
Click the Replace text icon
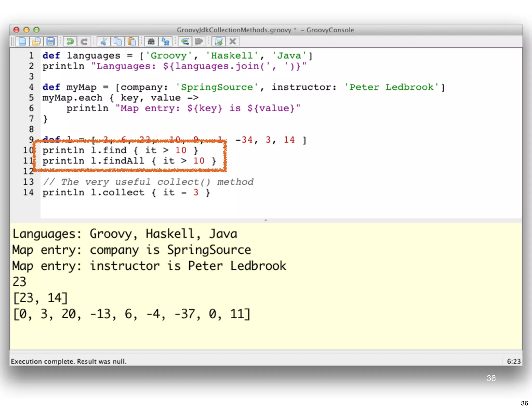coord(165,42)
